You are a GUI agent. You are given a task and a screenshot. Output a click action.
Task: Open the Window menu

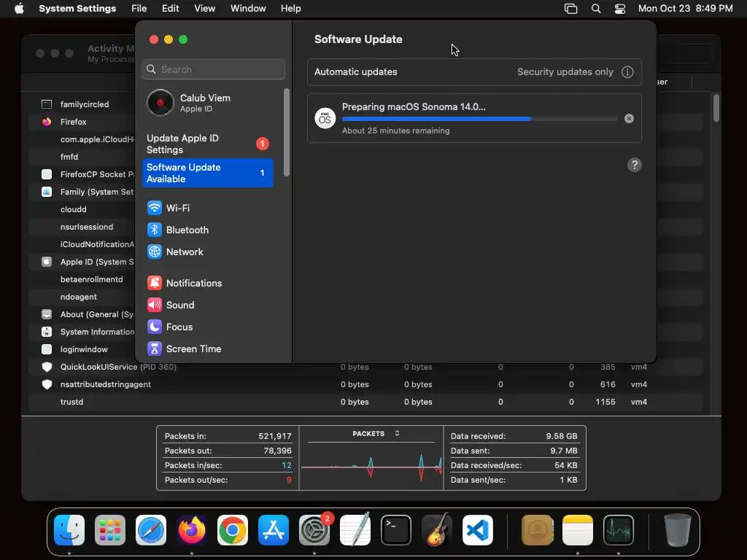[248, 9]
